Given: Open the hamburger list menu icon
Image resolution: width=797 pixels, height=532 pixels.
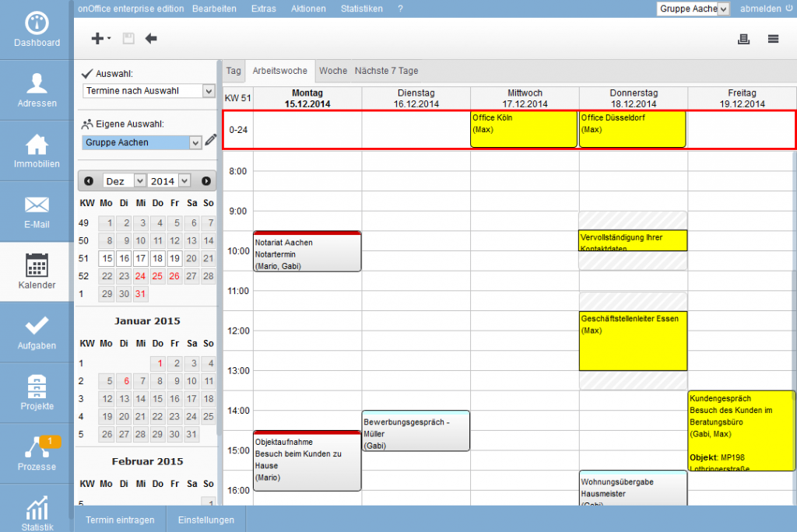Looking at the screenshot, I should [x=773, y=39].
